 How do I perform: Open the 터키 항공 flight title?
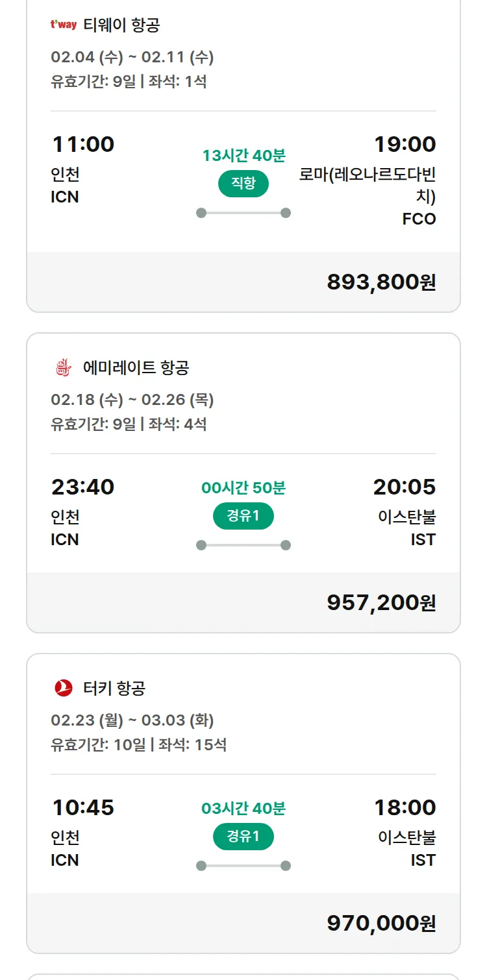[x=114, y=688]
